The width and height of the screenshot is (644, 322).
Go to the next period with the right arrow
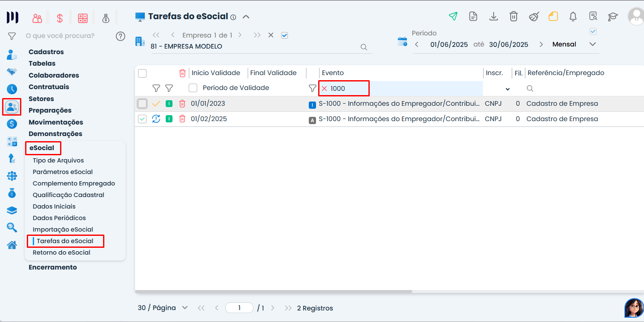click(541, 44)
